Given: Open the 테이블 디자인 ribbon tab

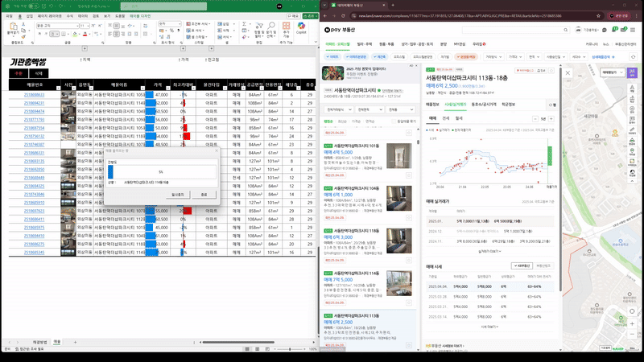Looking at the screenshot, I should 140,16.
